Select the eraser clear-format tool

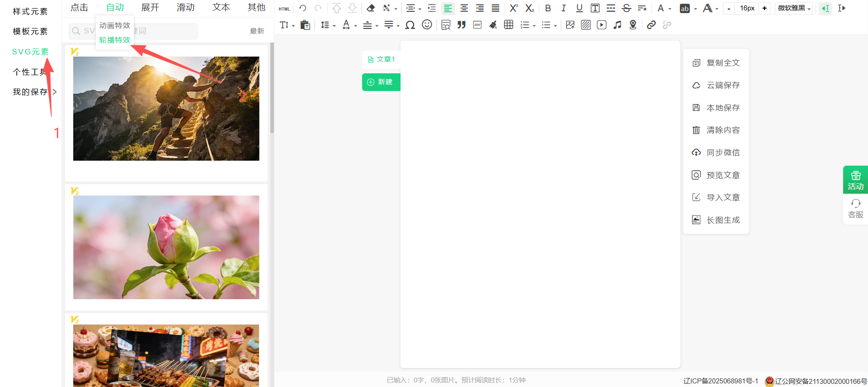[x=371, y=8]
